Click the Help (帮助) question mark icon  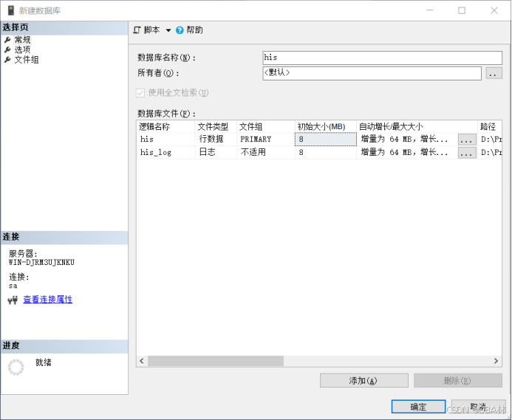(180, 30)
